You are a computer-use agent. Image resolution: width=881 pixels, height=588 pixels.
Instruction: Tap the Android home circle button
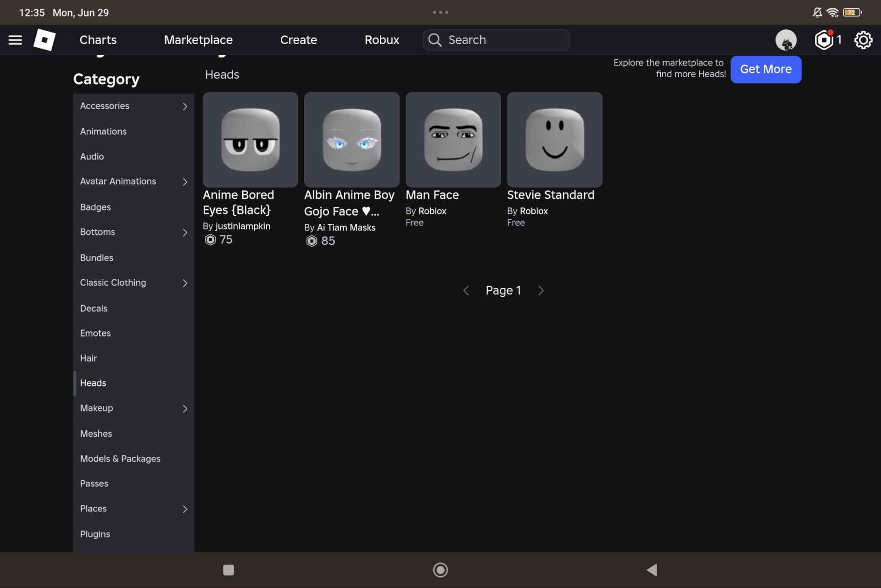click(440, 570)
